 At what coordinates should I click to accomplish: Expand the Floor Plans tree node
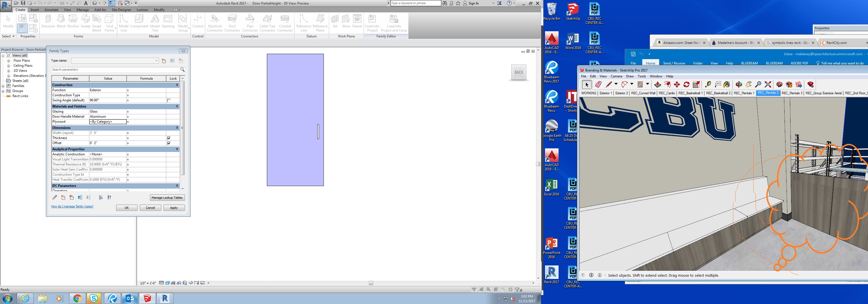[8, 61]
